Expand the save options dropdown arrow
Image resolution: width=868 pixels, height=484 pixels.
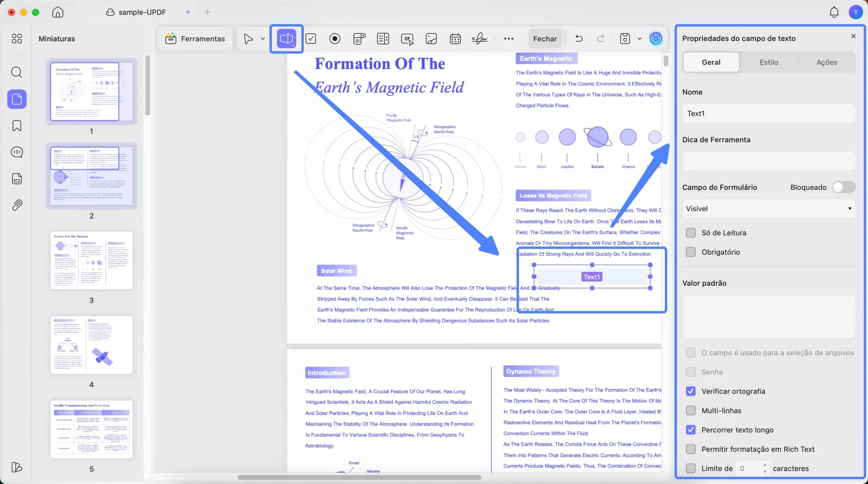(639, 39)
